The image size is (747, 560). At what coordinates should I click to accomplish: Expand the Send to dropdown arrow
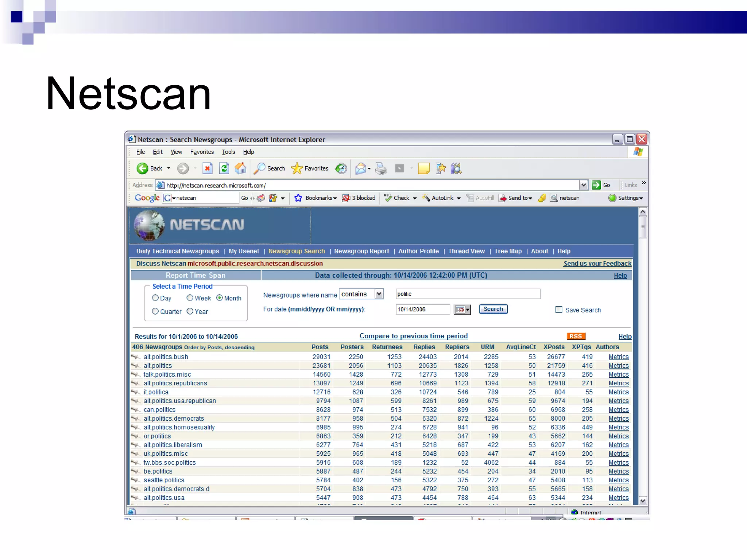(x=530, y=198)
